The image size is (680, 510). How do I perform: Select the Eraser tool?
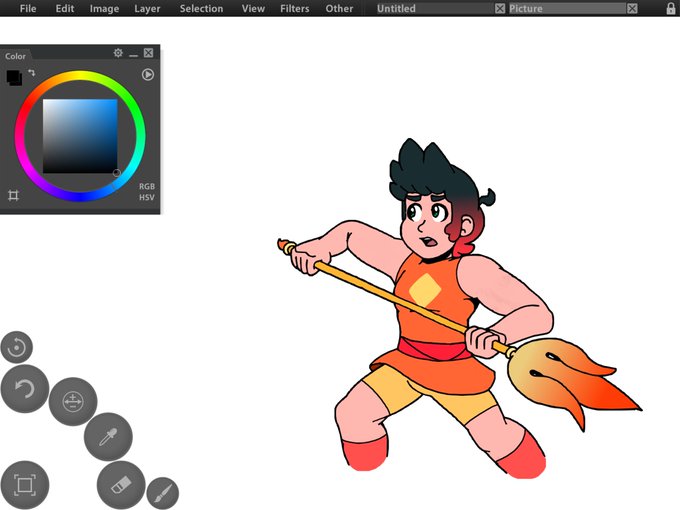coord(121,485)
